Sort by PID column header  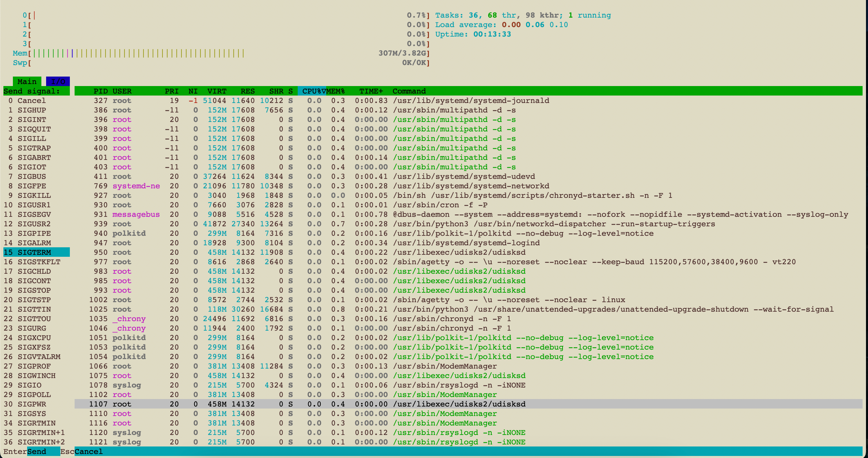tap(101, 91)
